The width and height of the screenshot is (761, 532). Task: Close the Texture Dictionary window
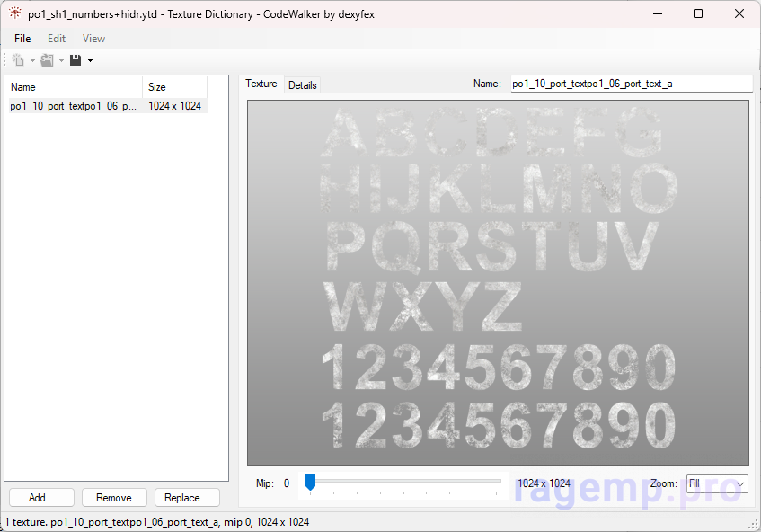[739, 13]
